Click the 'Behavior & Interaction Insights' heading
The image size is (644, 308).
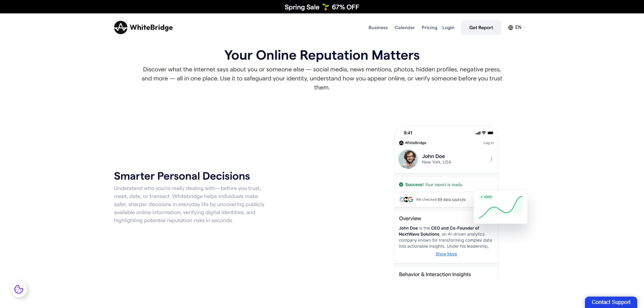pyautogui.click(x=435, y=274)
